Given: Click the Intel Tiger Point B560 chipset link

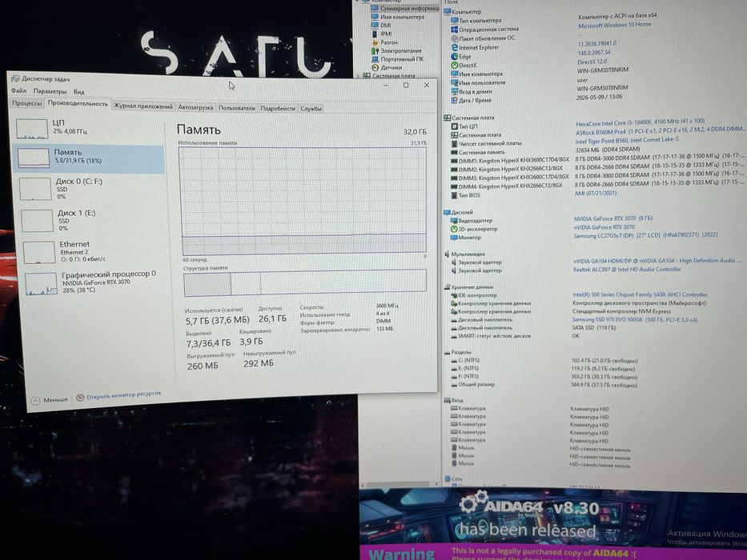Looking at the screenshot, I should point(627,141).
